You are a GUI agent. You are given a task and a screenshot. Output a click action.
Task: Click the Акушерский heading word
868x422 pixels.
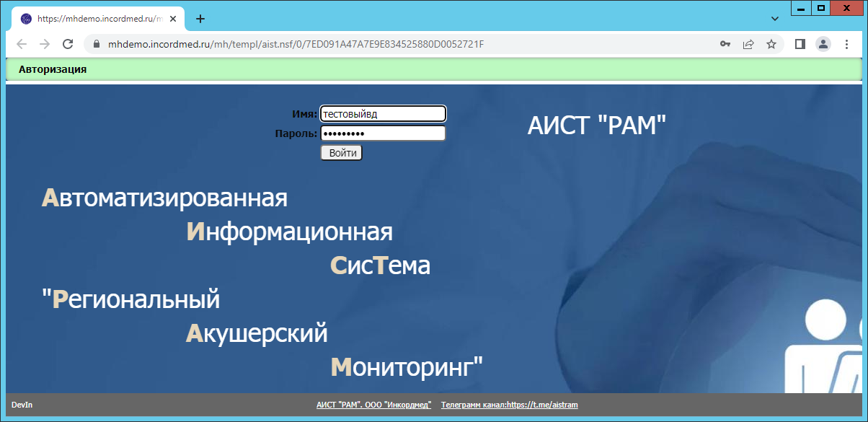coord(257,333)
